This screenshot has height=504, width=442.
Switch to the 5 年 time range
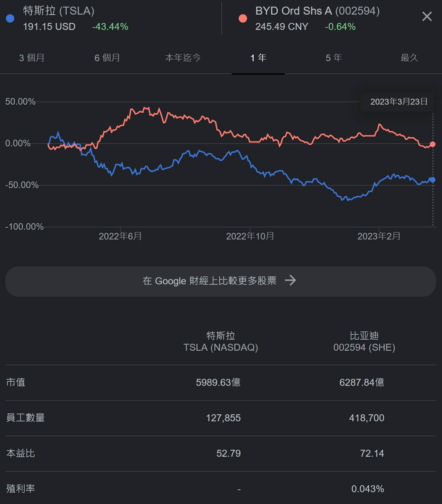tap(333, 58)
